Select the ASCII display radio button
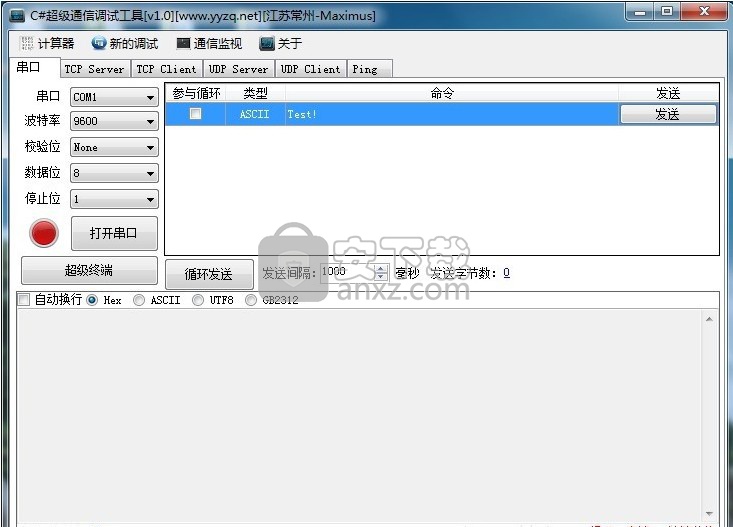Screen dimensions: 733x527 [139, 300]
